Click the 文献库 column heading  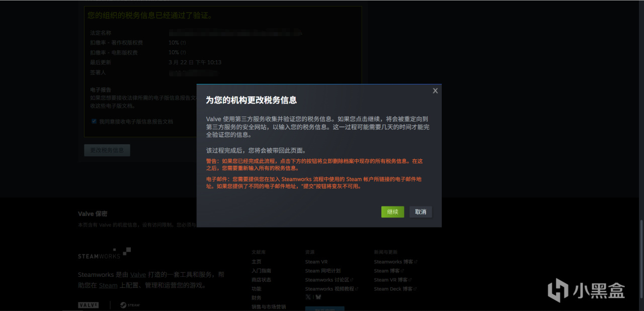coord(258,252)
